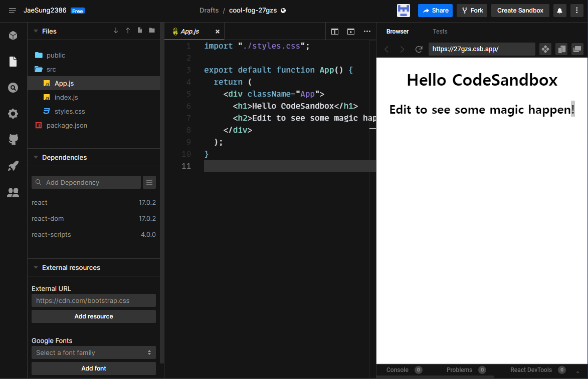Toggle the split editor layout view
The height and width of the screenshot is (379, 588).
point(334,31)
